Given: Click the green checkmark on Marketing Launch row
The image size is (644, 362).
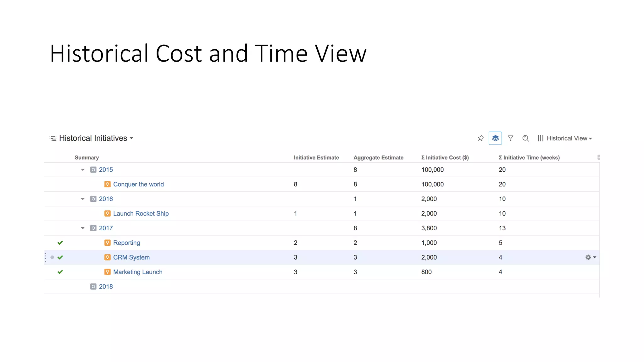Looking at the screenshot, I should tap(60, 272).
